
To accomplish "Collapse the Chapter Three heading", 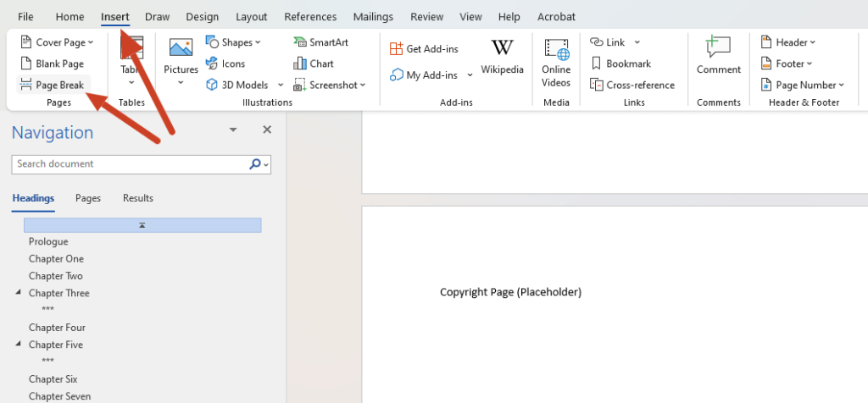I will (x=19, y=292).
